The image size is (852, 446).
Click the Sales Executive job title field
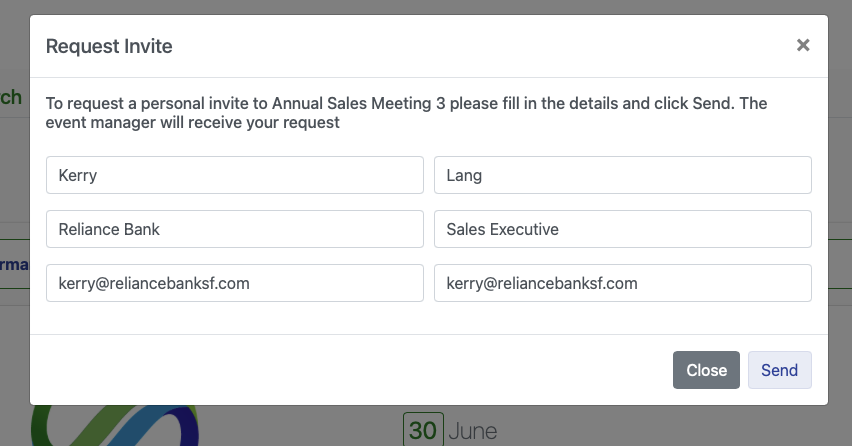pos(623,229)
